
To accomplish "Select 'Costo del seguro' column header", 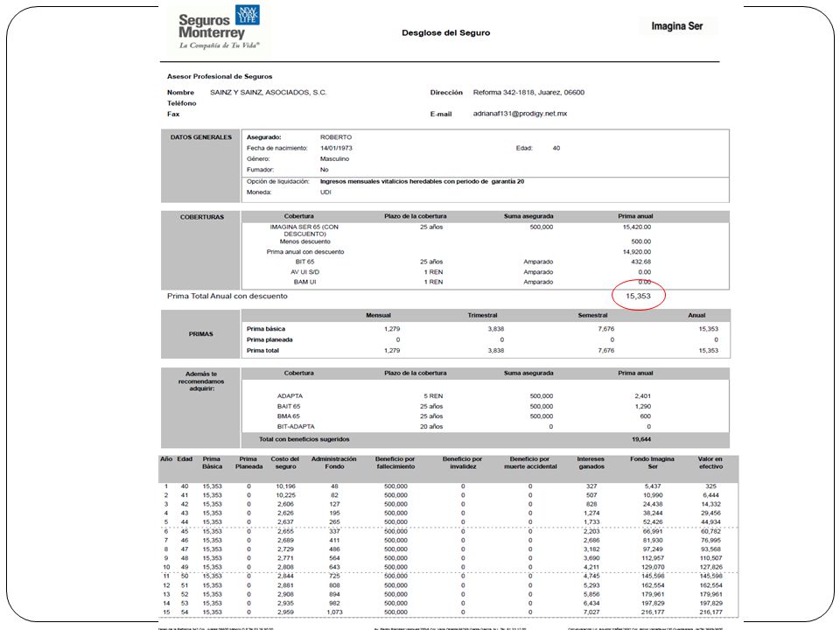I will click(x=285, y=463).
